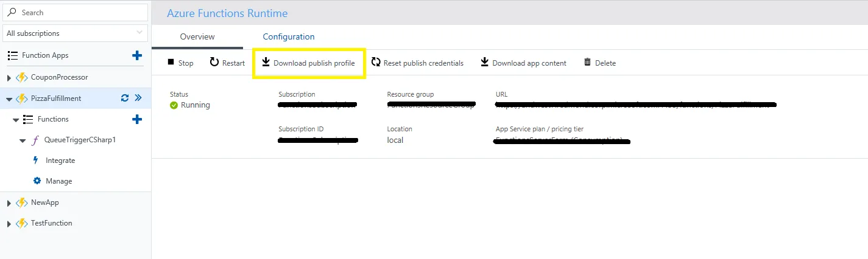Open the Manage item
This screenshot has height=259, width=868.
[59, 181]
